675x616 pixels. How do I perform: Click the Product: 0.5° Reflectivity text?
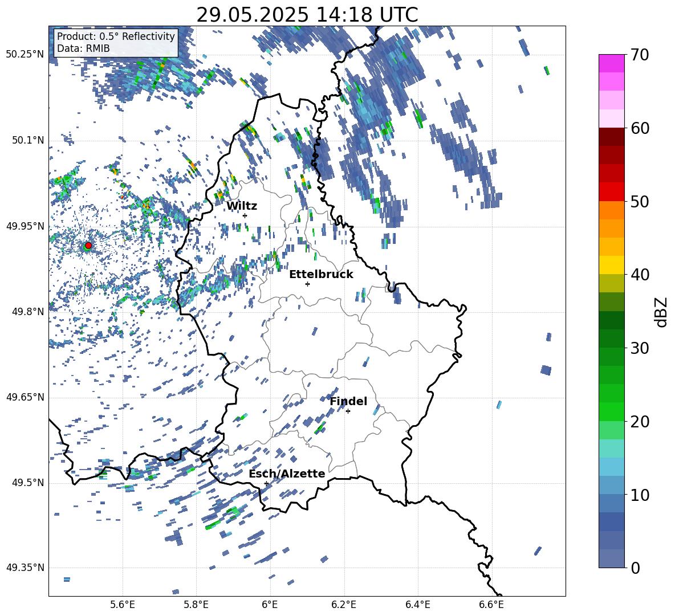tap(116, 36)
